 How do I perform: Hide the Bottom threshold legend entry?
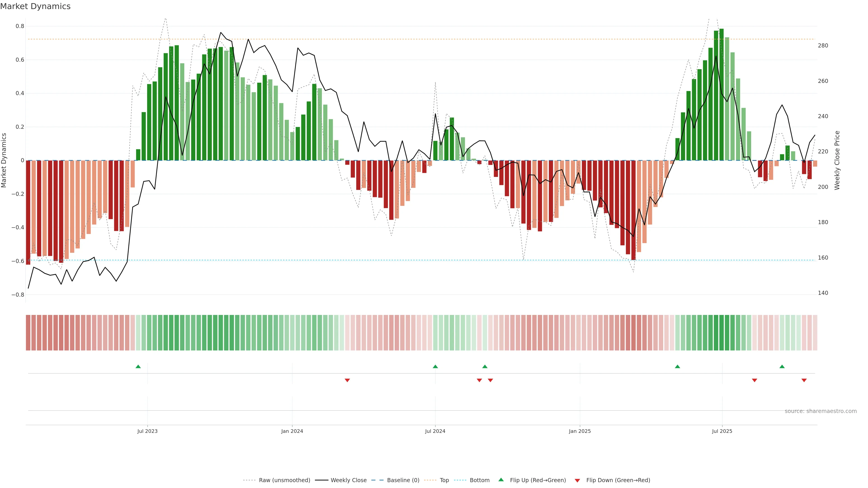(479, 480)
